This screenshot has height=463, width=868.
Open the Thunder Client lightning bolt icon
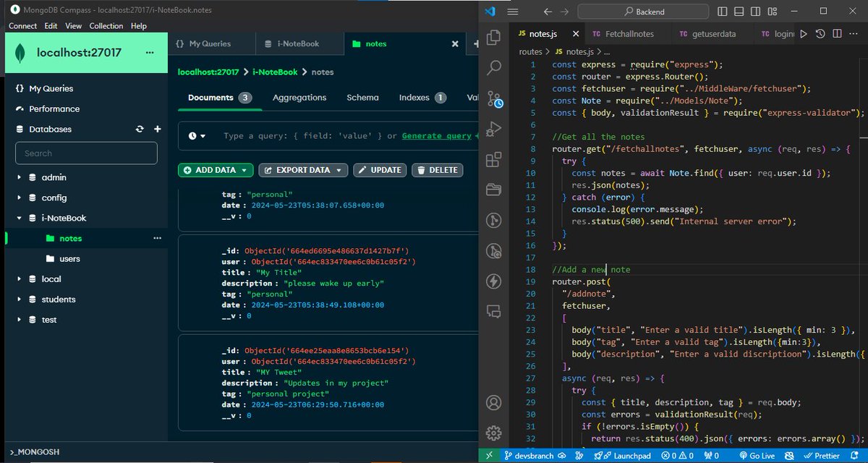coord(495,281)
